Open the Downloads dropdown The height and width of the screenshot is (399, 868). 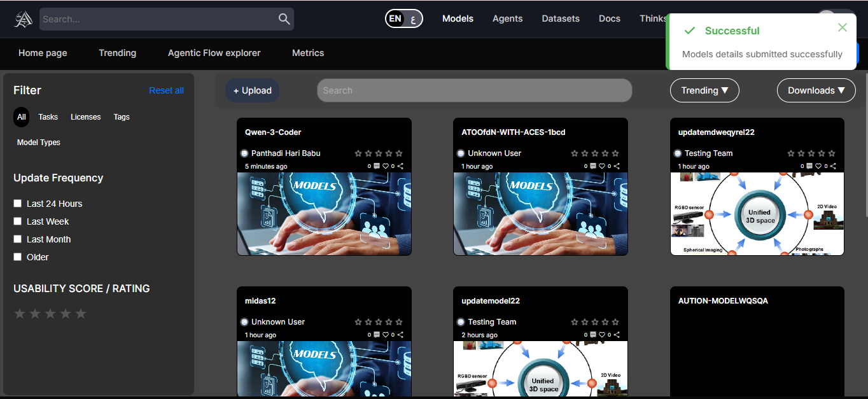coord(816,90)
